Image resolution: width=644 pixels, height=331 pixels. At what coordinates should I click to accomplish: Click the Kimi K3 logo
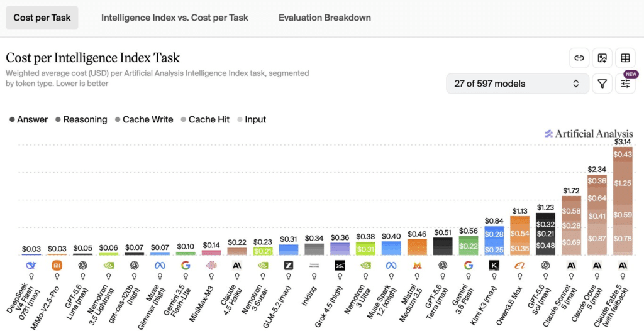(494, 266)
